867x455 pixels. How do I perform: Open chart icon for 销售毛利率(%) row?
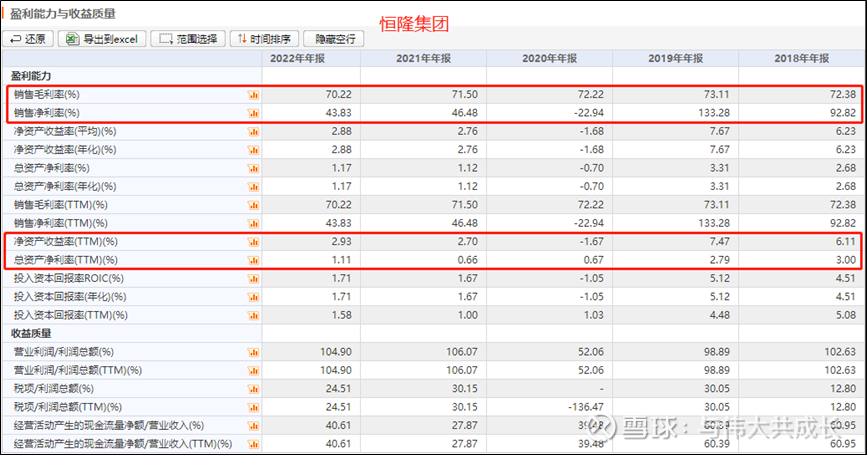253,95
